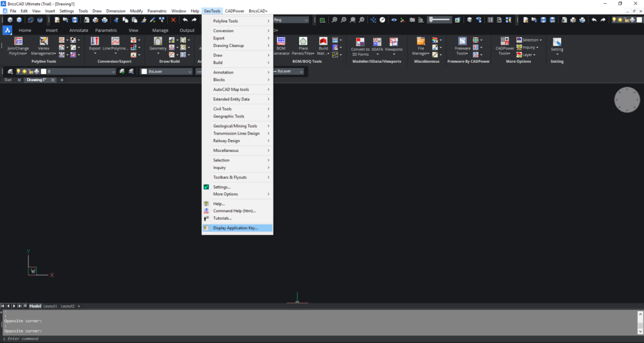Open the CADPower menu
The width and height of the screenshot is (644, 343).
tap(235, 11)
